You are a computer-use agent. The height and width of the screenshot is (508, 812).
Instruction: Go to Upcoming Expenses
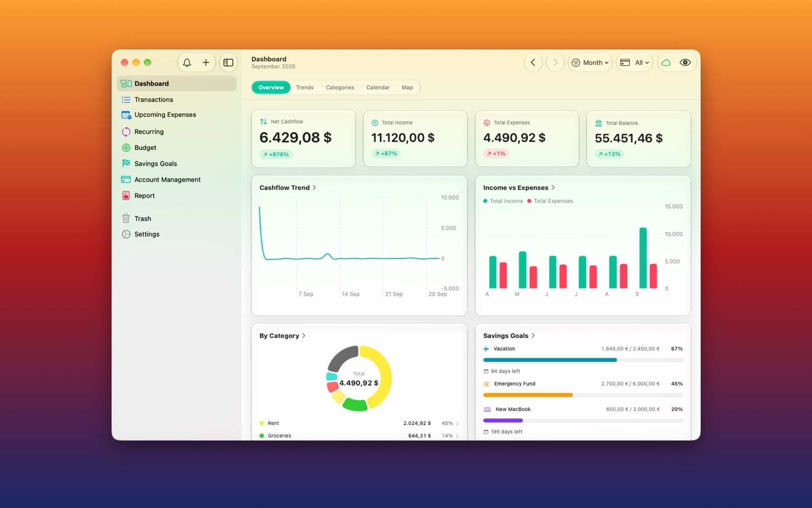pyautogui.click(x=177, y=115)
